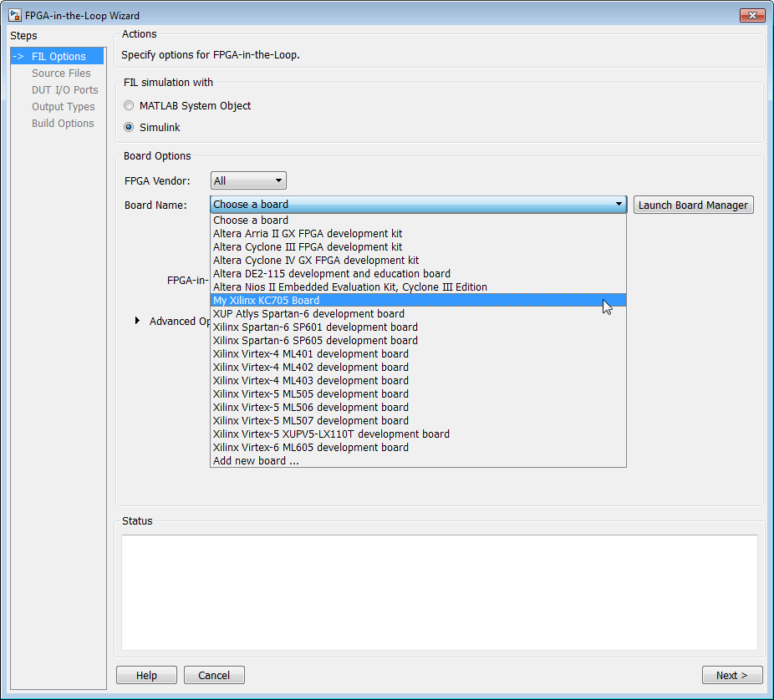Viewport: 774px width, 700px height.
Task: Click inside the Status text area
Action: point(440,592)
